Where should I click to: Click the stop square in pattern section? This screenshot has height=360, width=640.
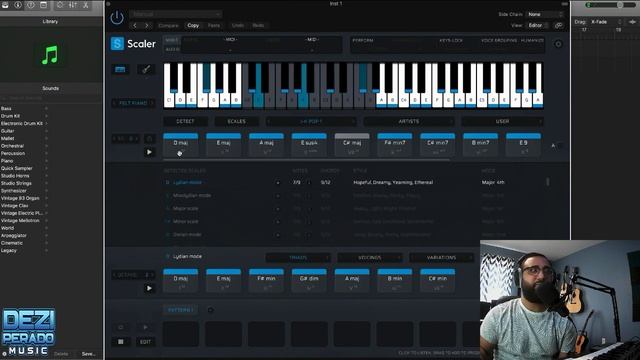tap(121, 342)
